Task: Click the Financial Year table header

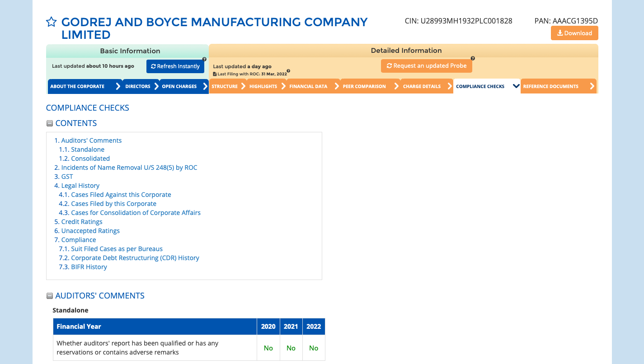Action: pyautogui.click(x=79, y=327)
